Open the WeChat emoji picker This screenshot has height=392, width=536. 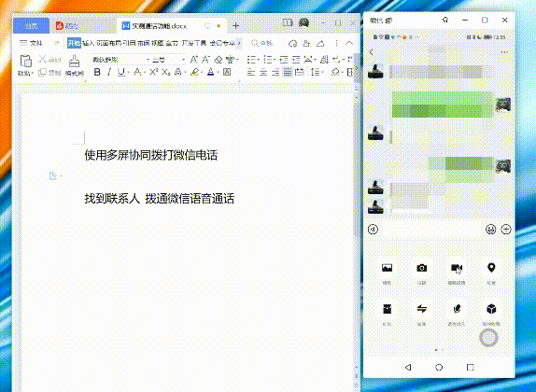point(491,229)
